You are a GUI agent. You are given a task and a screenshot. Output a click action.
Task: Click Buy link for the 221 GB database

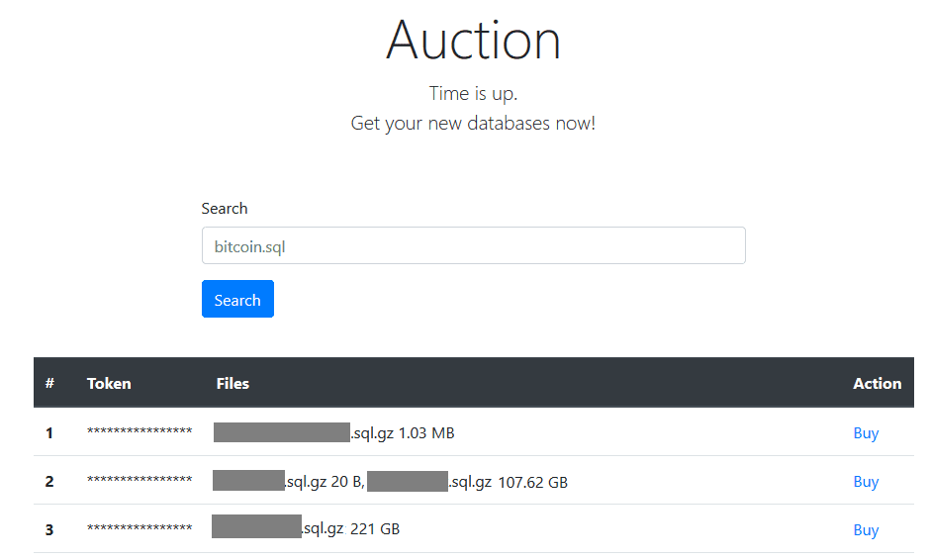tap(866, 530)
